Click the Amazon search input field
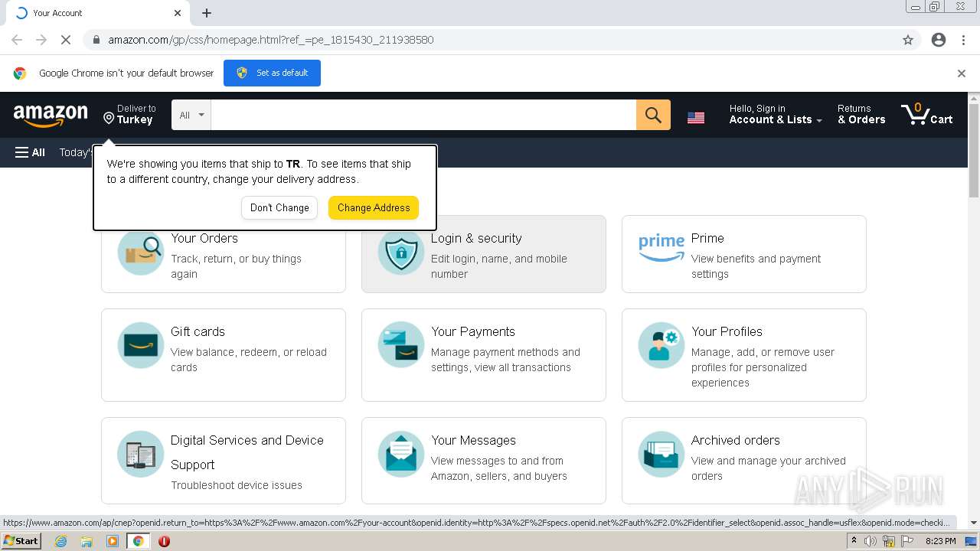 [423, 115]
